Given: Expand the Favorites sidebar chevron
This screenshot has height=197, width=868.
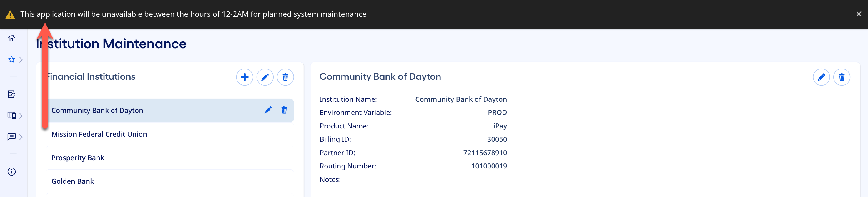Looking at the screenshot, I should (21, 60).
